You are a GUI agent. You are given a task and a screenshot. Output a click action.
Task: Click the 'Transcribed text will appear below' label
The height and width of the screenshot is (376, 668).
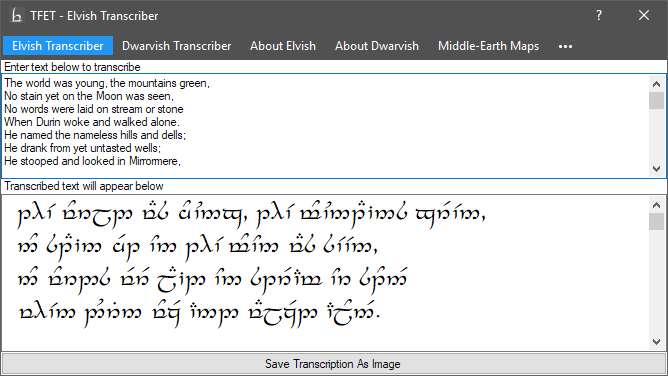pos(84,186)
